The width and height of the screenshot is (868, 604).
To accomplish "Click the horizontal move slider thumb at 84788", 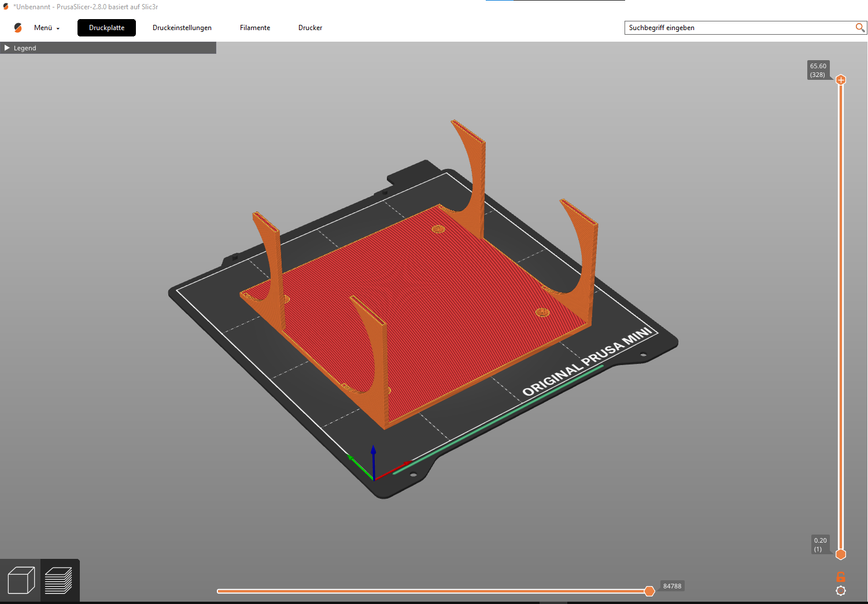I will pos(649,591).
